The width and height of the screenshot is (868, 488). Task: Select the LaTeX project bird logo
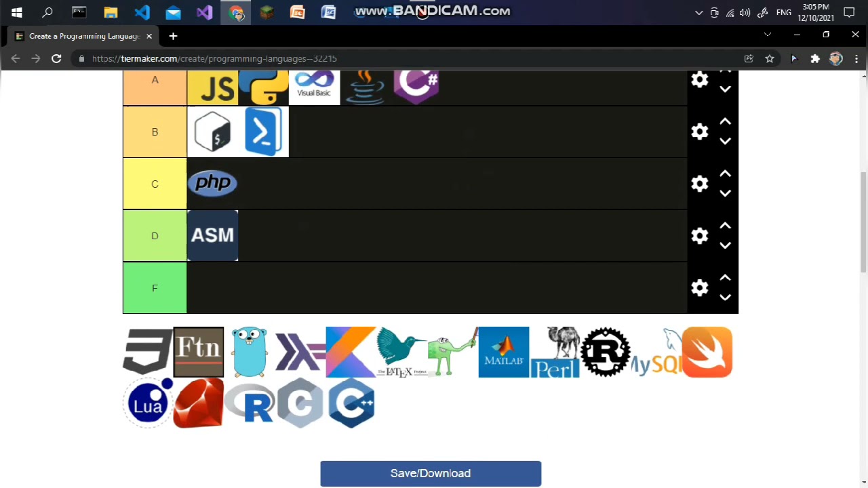pyautogui.click(x=402, y=352)
